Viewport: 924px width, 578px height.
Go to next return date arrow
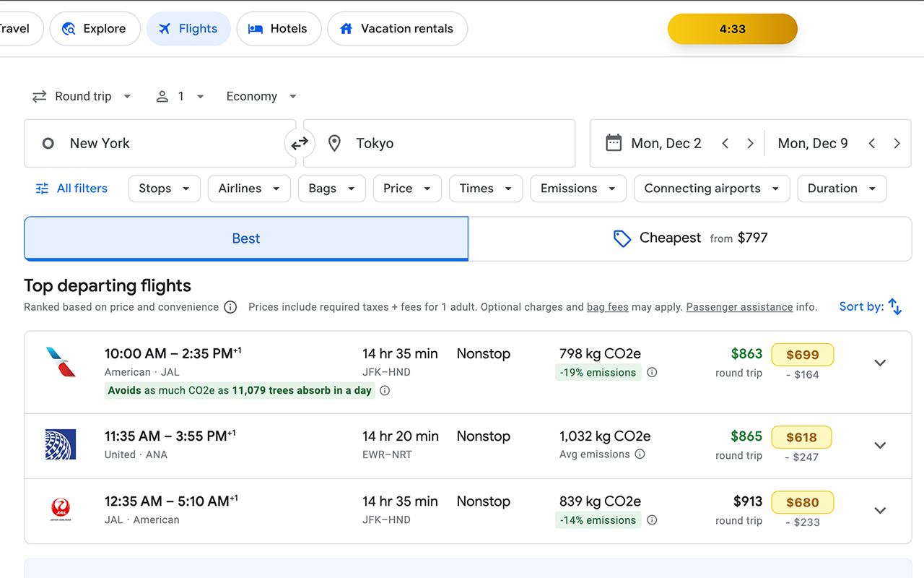pyautogui.click(x=897, y=143)
